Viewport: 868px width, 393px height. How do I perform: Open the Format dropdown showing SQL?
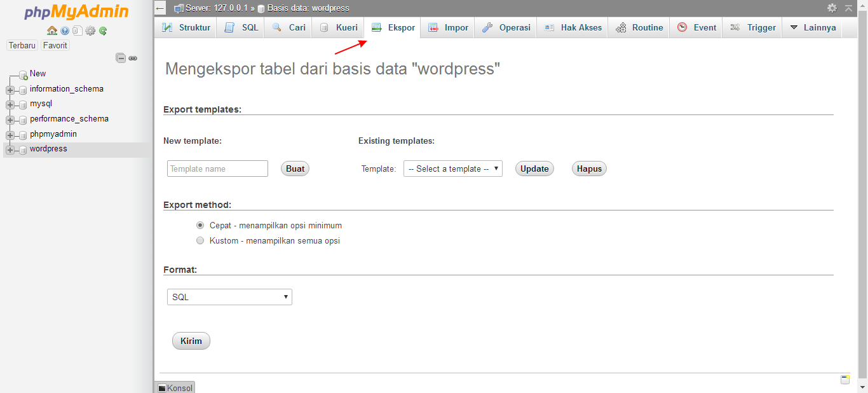click(229, 297)
